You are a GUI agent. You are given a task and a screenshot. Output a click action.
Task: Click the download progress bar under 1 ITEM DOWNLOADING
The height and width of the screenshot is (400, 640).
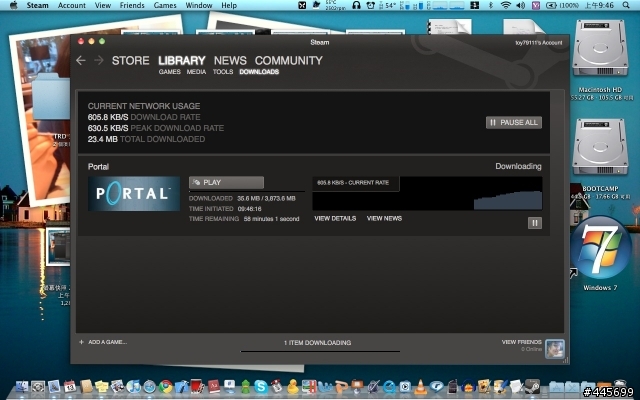[x=320, y=351]
